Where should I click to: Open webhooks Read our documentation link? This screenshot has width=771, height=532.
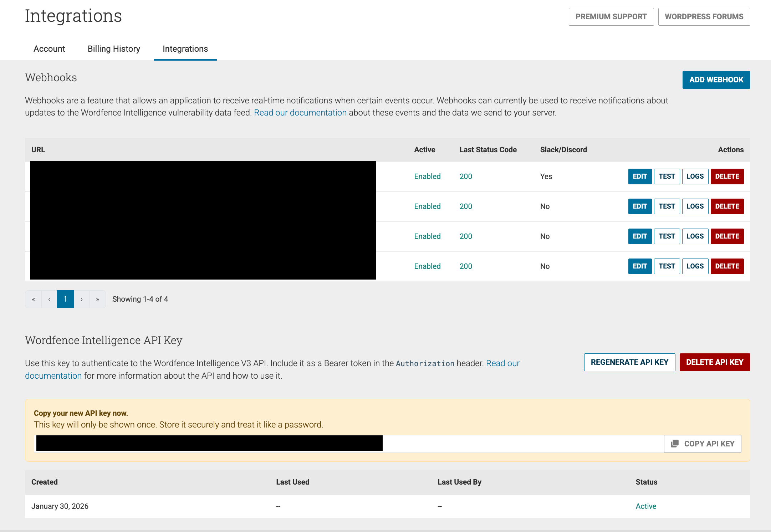300,113
